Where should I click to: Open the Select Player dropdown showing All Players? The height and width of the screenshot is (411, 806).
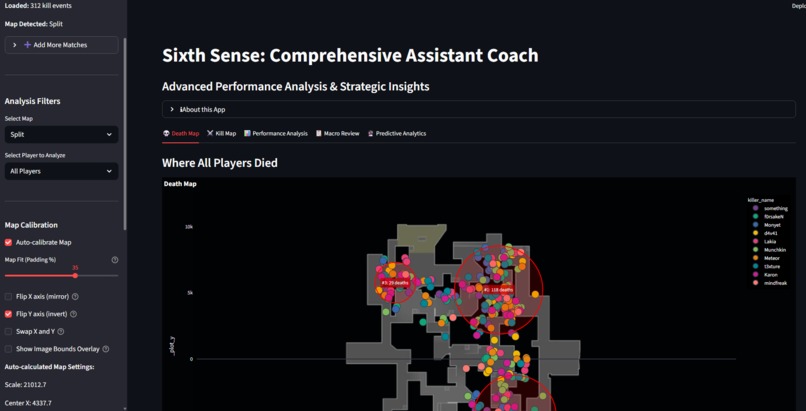[x=61, y=172]
